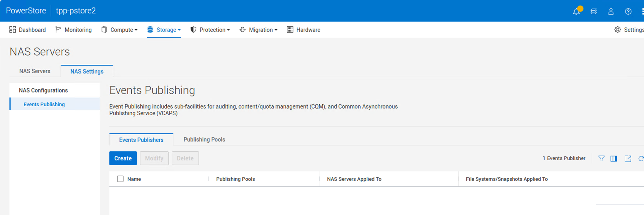This screenshot has width=644, height=215.
Task: Sort by File Systems/Snapshots Applied To column
Action: coord(507,179)
